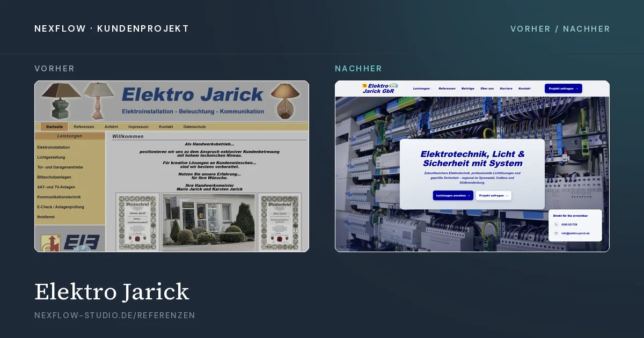
Task: Click phone number 0355 521726
Action: click(569, 224)
